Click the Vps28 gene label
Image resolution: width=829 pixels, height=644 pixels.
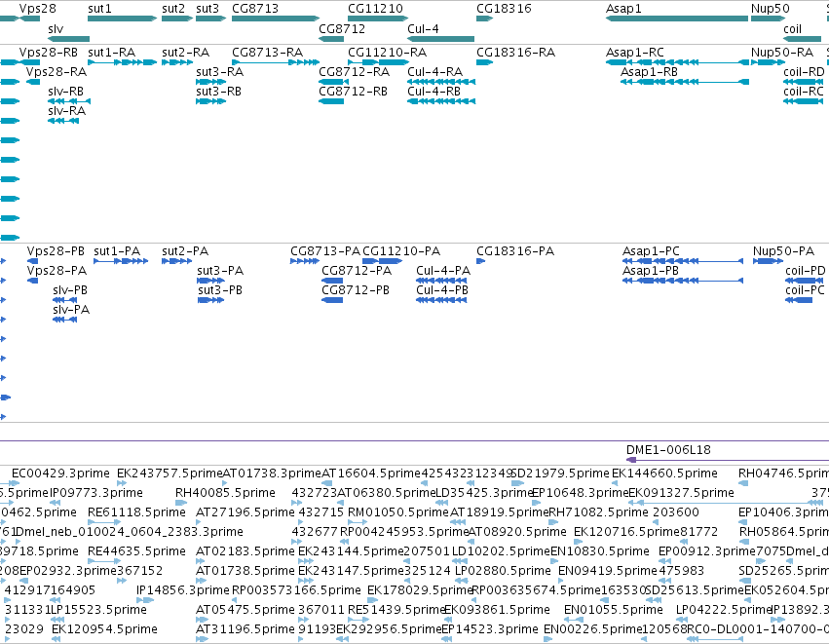pos(38,9)
